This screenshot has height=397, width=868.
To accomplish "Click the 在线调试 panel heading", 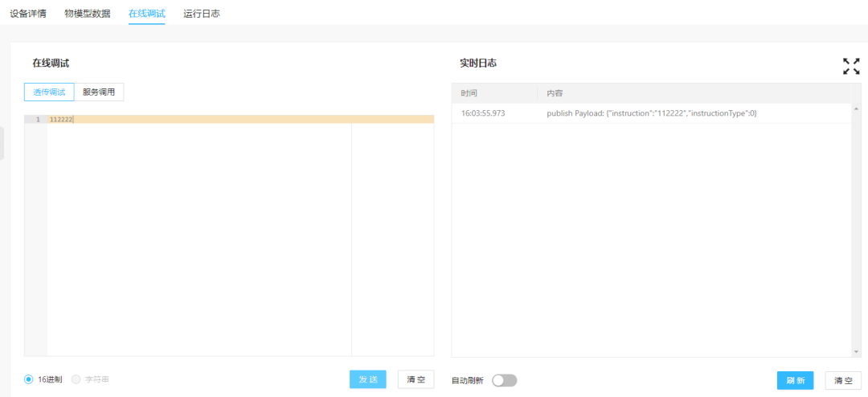I will (51, 63).
